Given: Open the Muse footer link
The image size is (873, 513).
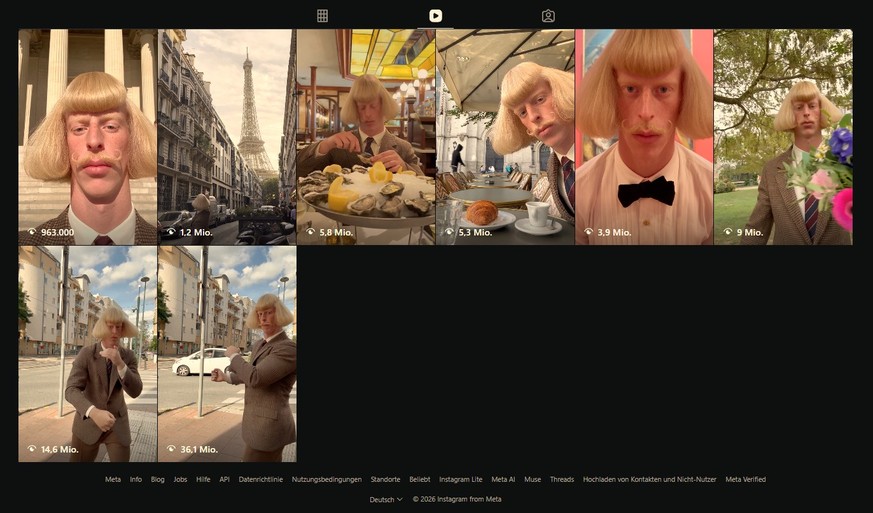Looking at the screenshot, I should click(x=533, y=479).
